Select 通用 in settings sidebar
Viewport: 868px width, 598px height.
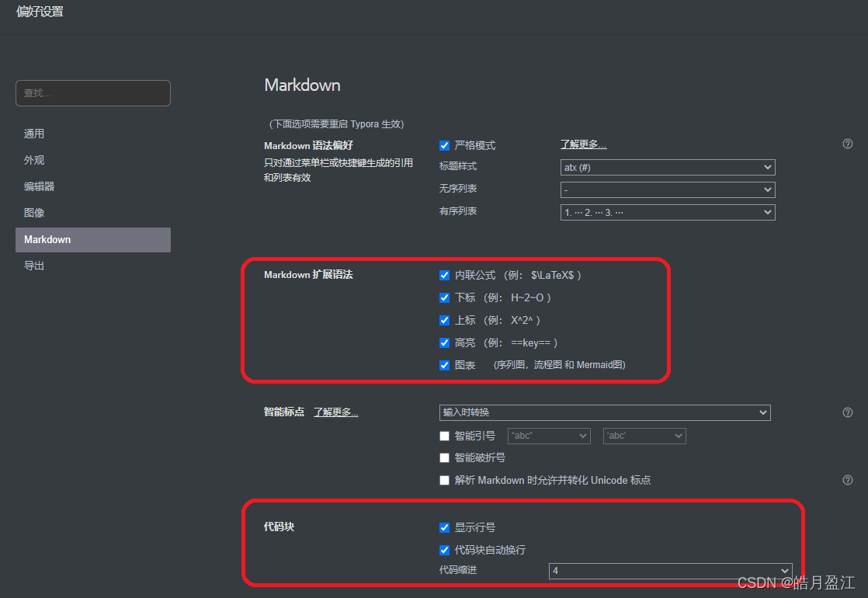tap(93, 134)
